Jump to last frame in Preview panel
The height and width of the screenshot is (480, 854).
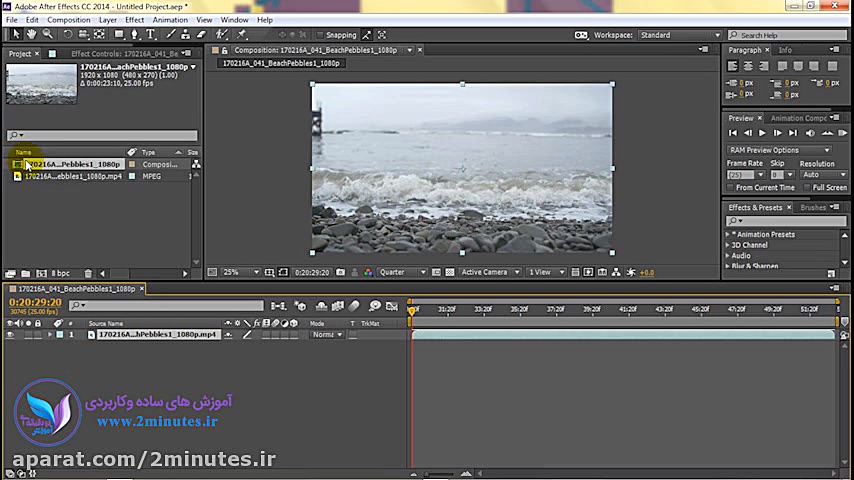(x=793, y=133)
